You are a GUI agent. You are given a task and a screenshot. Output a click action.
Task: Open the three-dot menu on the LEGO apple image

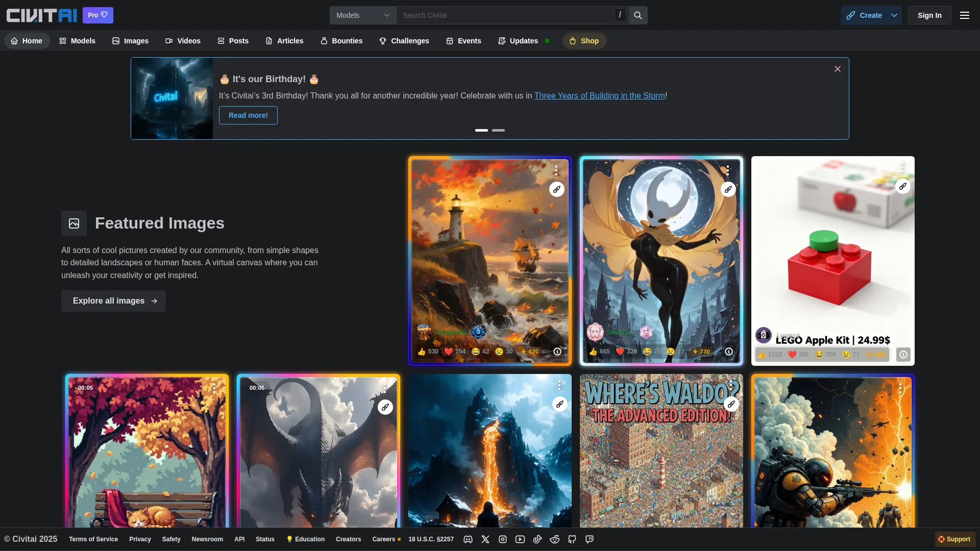point(902,167)
